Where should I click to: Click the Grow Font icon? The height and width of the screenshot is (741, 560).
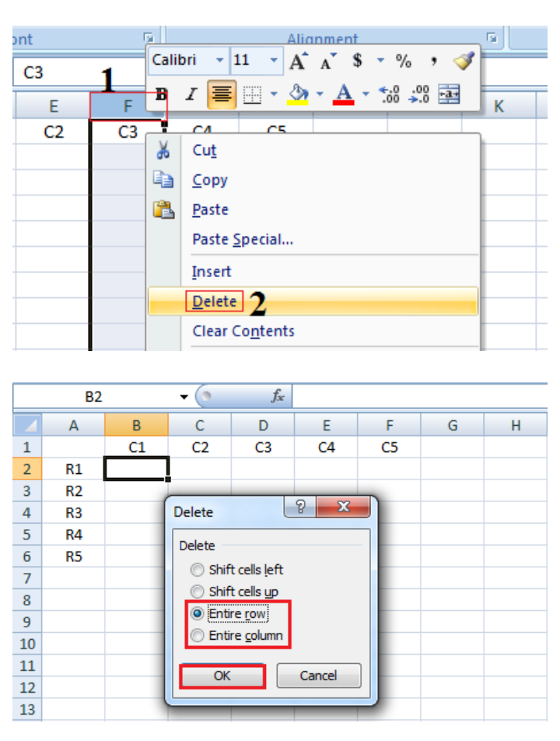[x=298, y=61]
